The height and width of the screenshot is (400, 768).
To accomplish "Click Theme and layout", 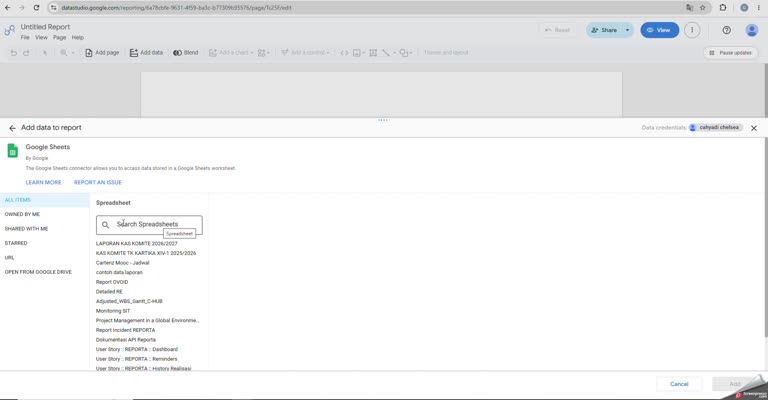I will tap(446, 53).
